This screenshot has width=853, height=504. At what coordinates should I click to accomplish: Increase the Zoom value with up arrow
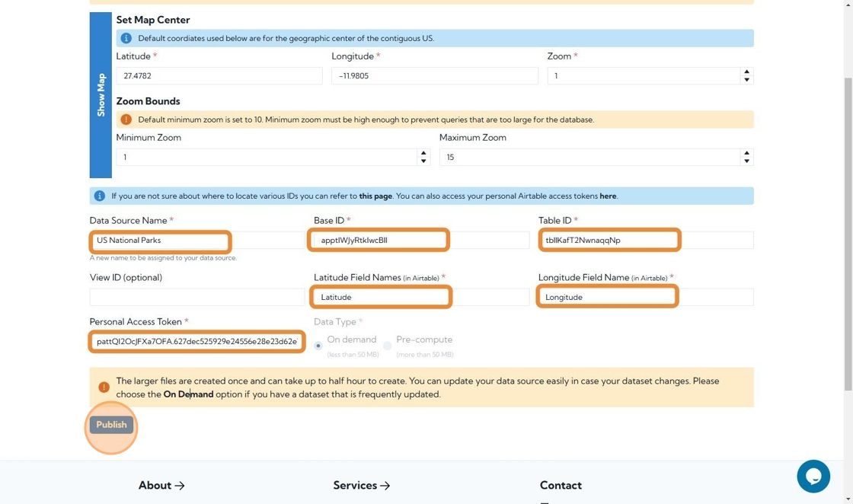click(747, 72)
